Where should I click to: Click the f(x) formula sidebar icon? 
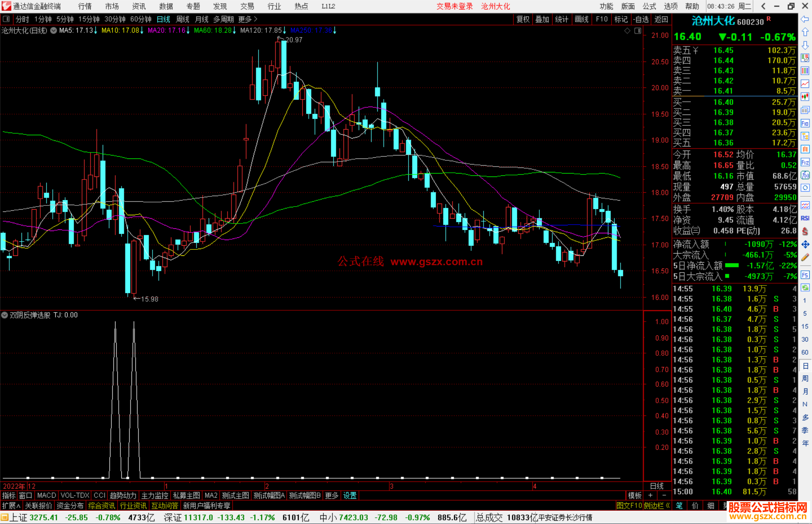coord(805,175)
